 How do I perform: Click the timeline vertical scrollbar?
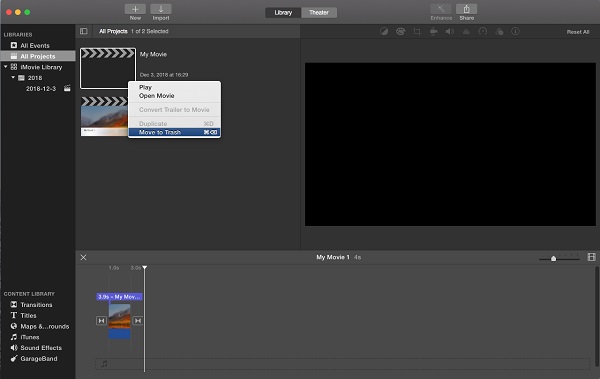point(597,318)
